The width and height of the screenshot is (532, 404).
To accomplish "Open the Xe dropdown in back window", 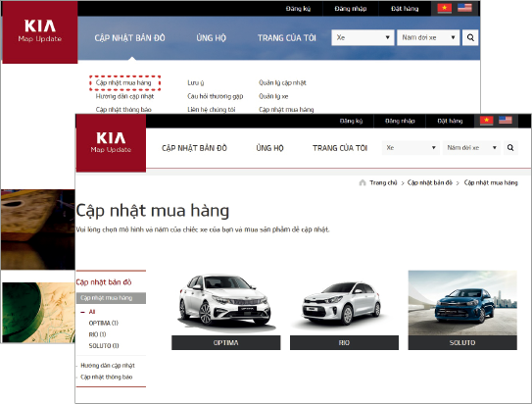I will coord(363,37).
